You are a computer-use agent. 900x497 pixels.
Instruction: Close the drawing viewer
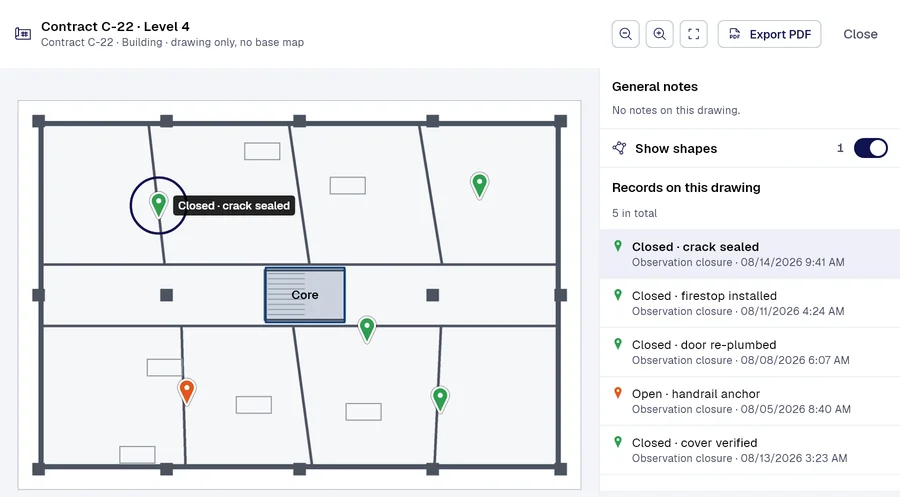click(860, 34)
